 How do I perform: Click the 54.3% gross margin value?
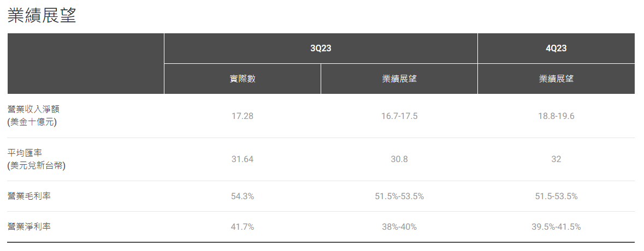[x=243, y=196]
